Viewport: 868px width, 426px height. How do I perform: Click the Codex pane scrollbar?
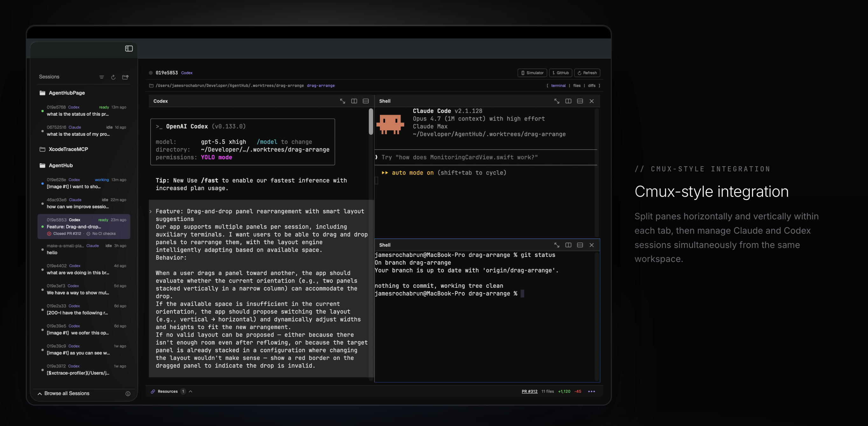click(371, 121)
